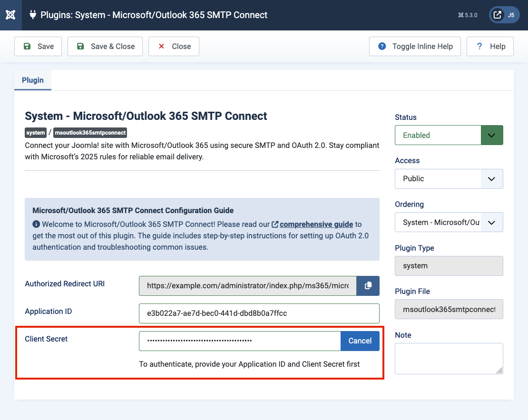The image size is (528, 420).
Task: Switch to the Plugin tab
Action: tap(33, 80)
